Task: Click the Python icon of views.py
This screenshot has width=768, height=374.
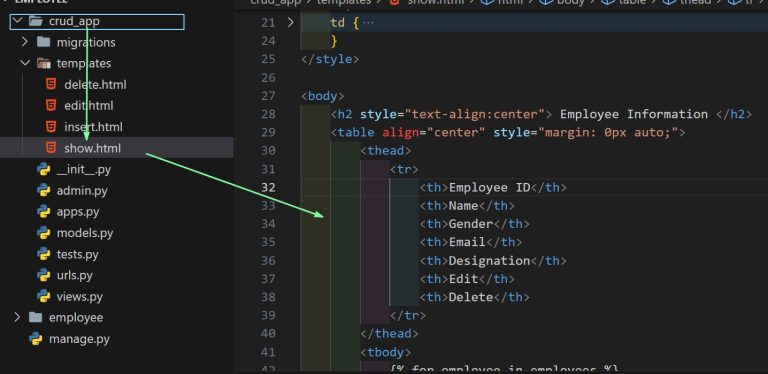Action: click(44, 297)
